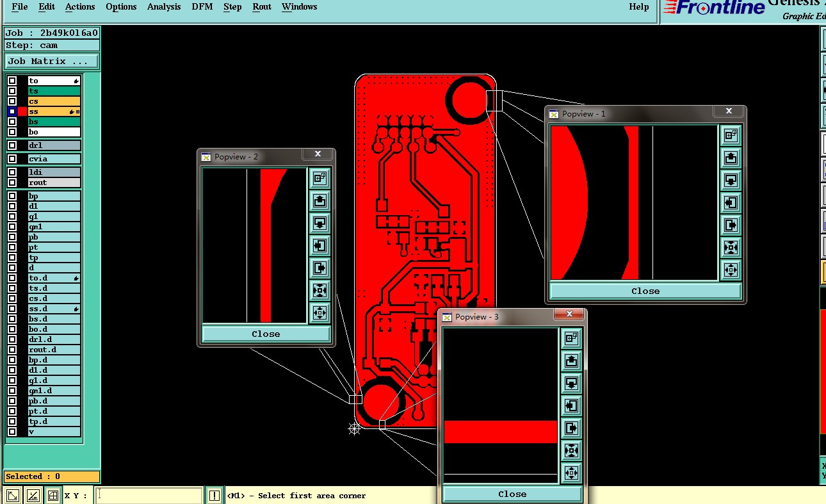The width and height of the screenshot is (826, 504).
Task: Click the zoom out icon in Popview - 3
Action: click(x=571, y=473)
